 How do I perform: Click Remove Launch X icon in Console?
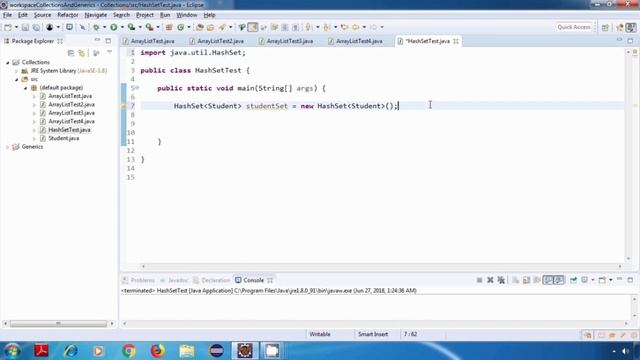pyautogui.click(x=490, y=280)
